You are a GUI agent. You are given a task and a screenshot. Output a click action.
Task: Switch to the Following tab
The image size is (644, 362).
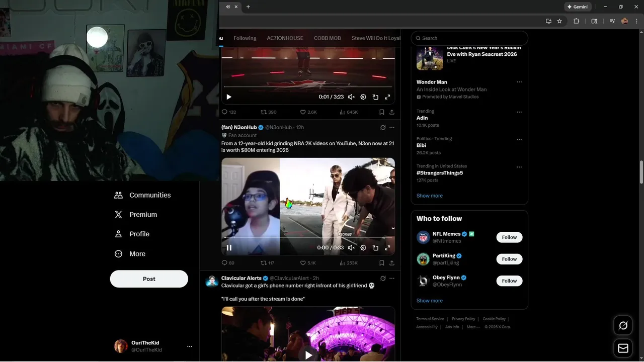point(245,38)
